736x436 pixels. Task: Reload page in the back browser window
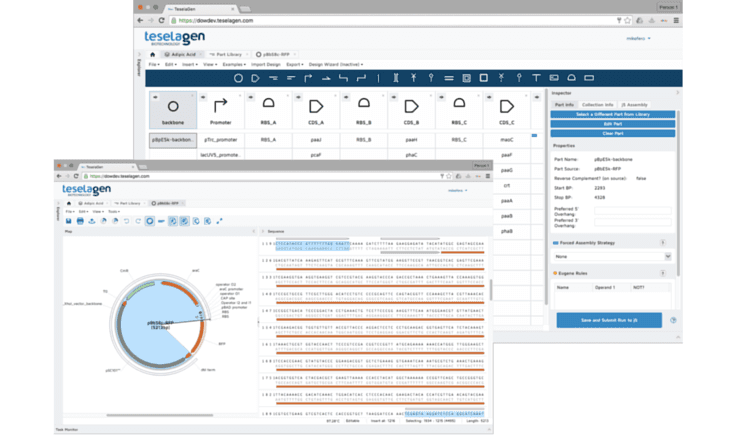161,20
